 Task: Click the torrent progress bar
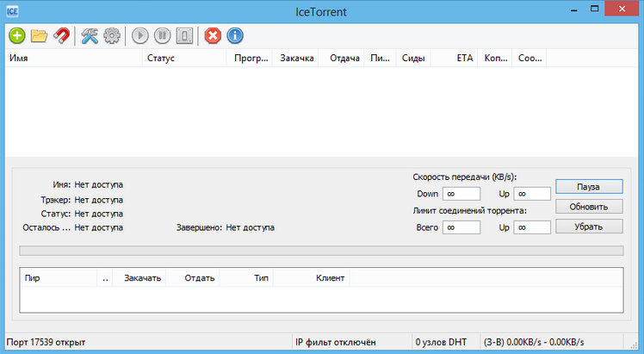click(321, 251)
